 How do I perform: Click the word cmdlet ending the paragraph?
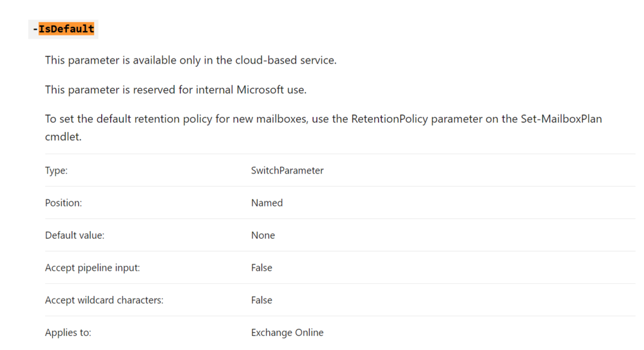click(63, 137)
